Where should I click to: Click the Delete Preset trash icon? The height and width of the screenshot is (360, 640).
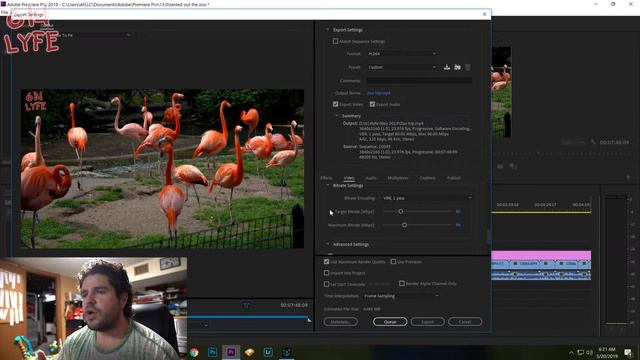click(x=468, y=67)
